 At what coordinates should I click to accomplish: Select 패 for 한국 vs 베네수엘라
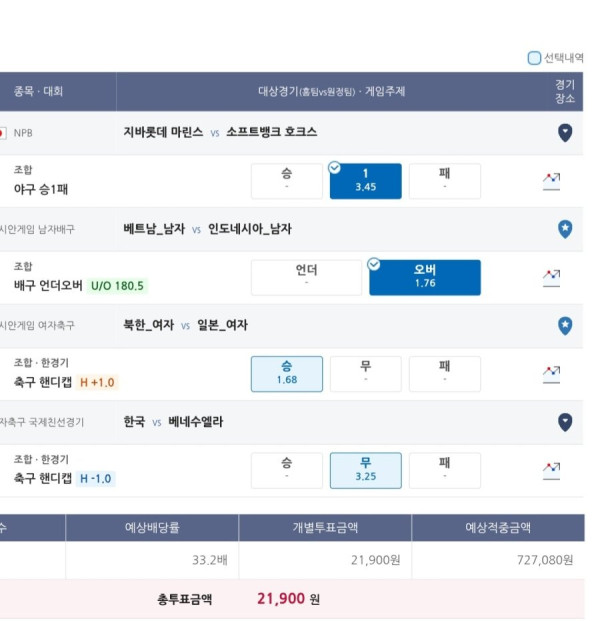point(445,471)
